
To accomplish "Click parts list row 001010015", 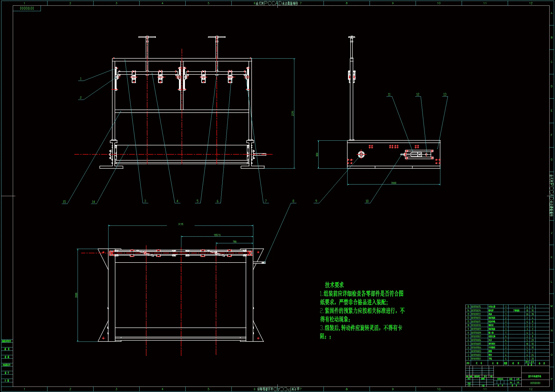I will tap(476, 306).
